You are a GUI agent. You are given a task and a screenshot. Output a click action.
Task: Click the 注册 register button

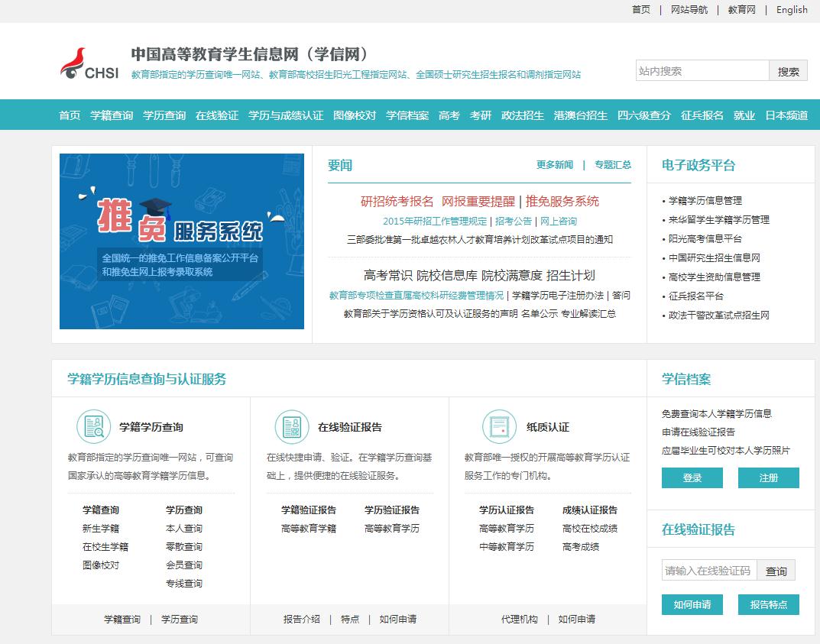[768, 477]
